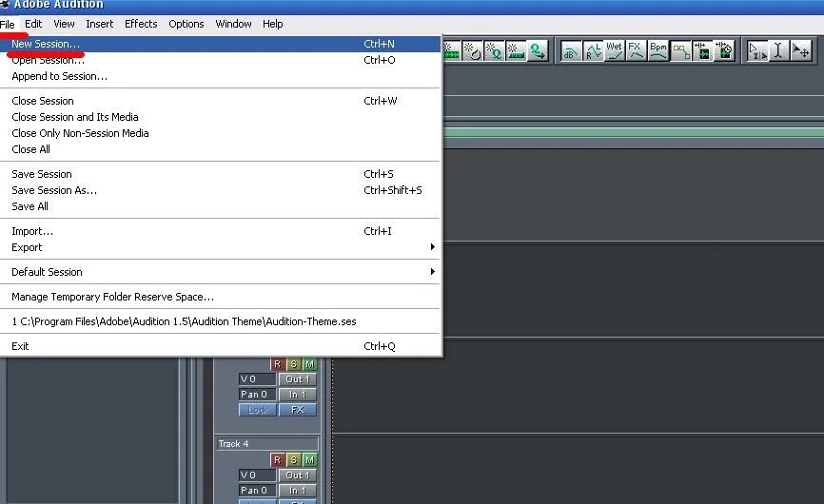Click FX button on track above Track 4

(298, 410)
